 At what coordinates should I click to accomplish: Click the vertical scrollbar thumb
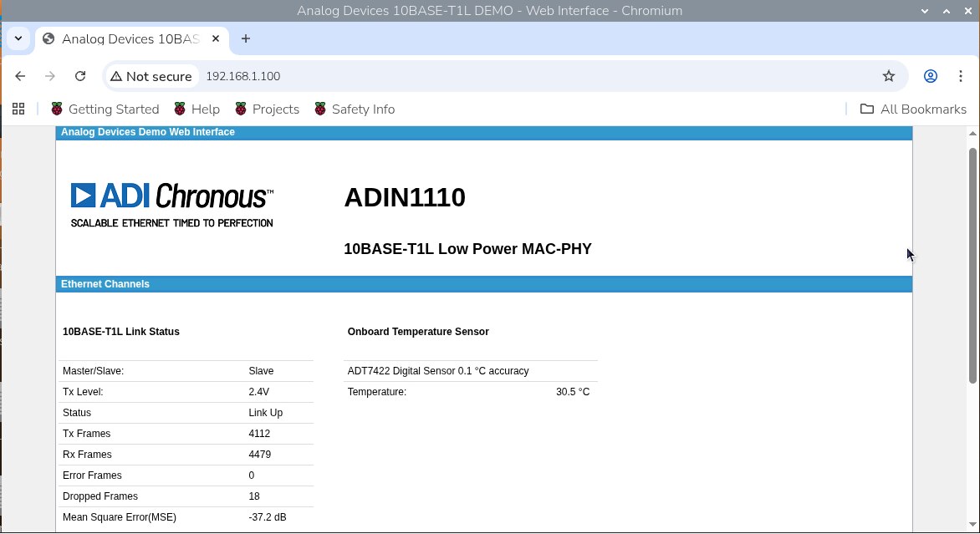pyautogui.click(x=972, y=266)
